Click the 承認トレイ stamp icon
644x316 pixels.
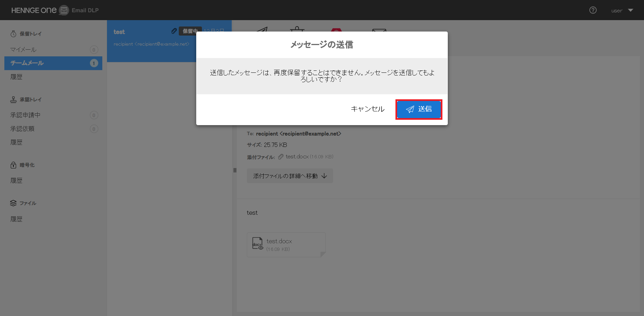[x=13, y=99]
